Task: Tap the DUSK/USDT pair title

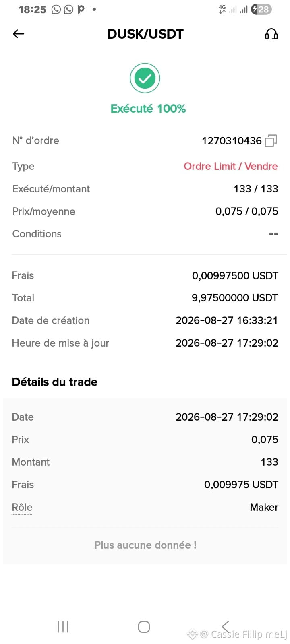Action: tap(145, 34)
